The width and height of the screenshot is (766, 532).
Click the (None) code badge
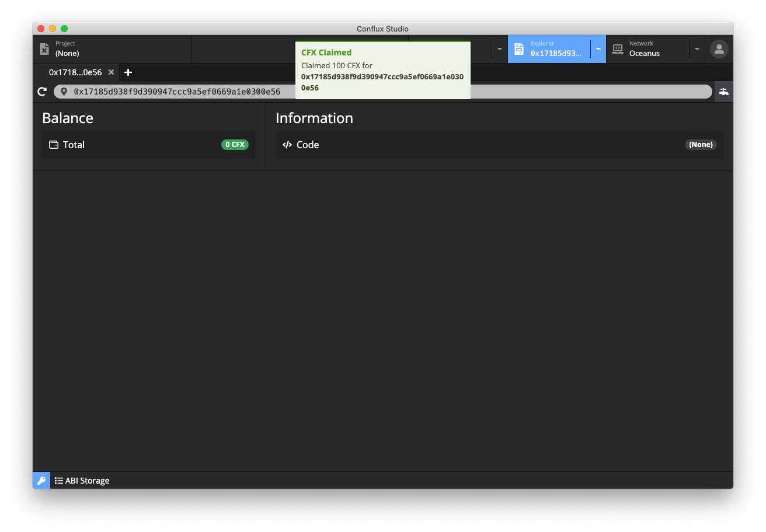(x=701, y=145)
